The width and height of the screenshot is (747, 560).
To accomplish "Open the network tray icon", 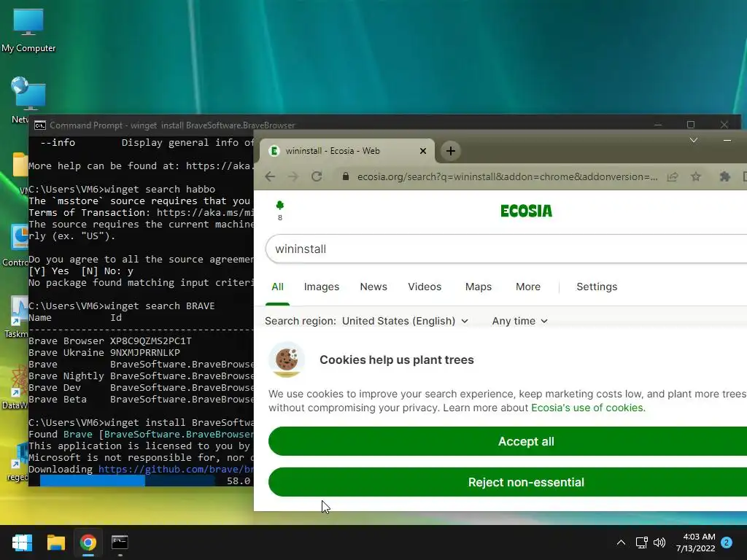I will click(641, 542).
